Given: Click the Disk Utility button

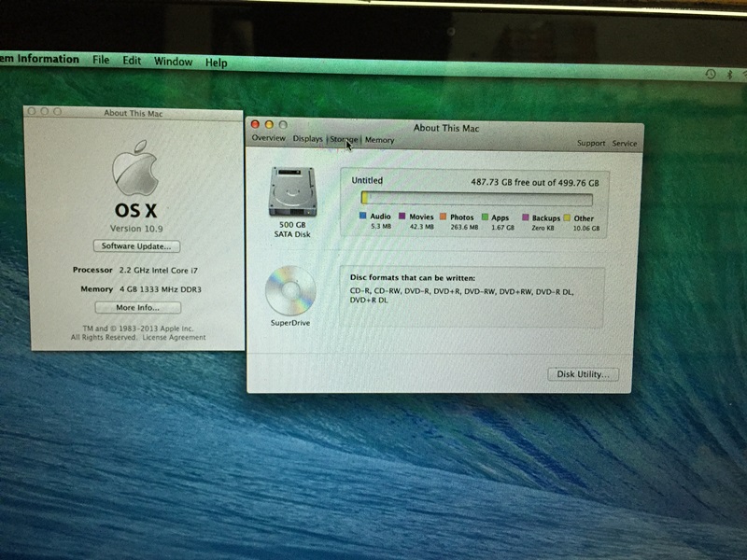Looking at the screenshot, I should (582, 374).
